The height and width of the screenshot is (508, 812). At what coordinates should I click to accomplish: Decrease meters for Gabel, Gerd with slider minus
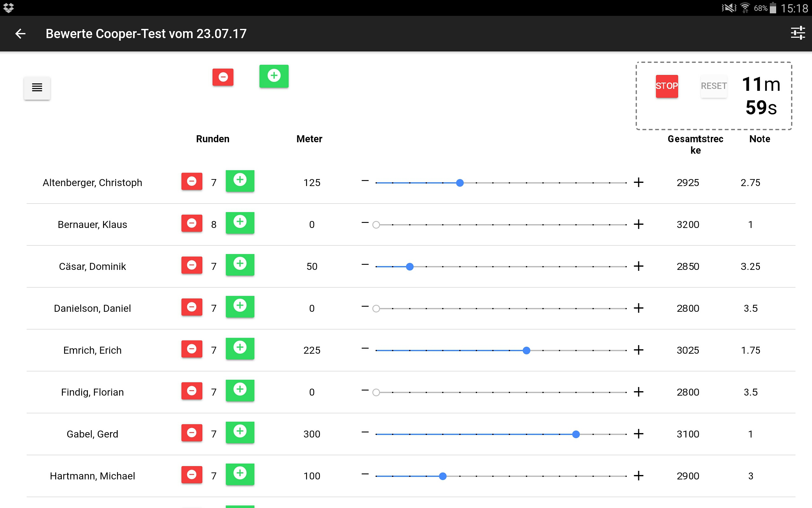point(365,432)
